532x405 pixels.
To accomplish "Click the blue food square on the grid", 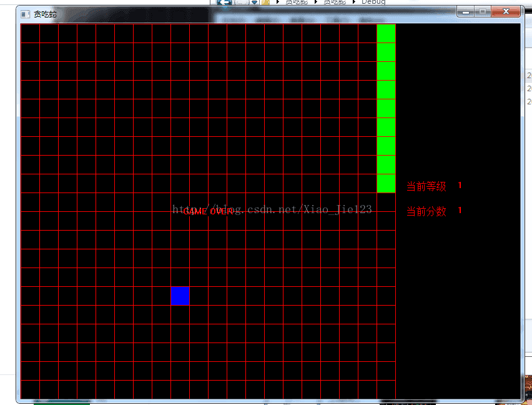I will 180,296.
